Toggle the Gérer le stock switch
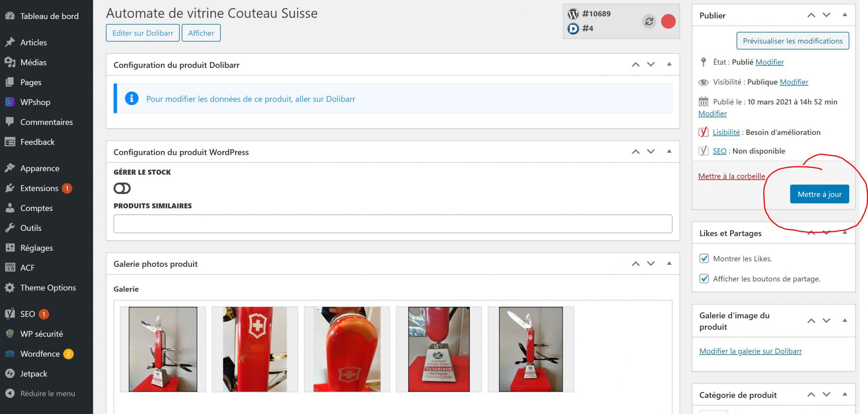The height and width of the screenshot is (414, 868). (x=122, y=188)
